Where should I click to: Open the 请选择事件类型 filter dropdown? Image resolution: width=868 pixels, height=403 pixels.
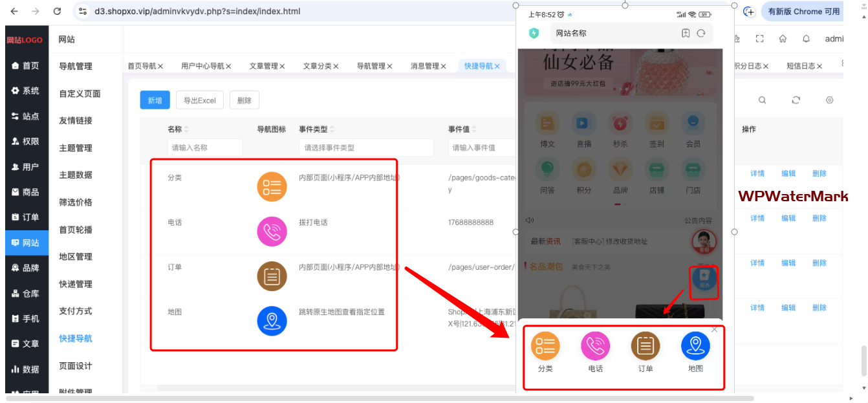pos(365,147)
